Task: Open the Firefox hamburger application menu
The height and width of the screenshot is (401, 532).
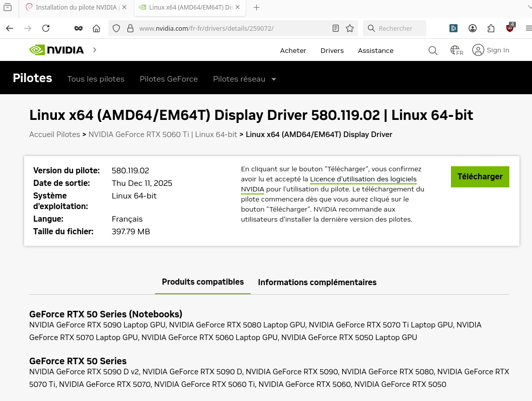Action: point(527,28)
